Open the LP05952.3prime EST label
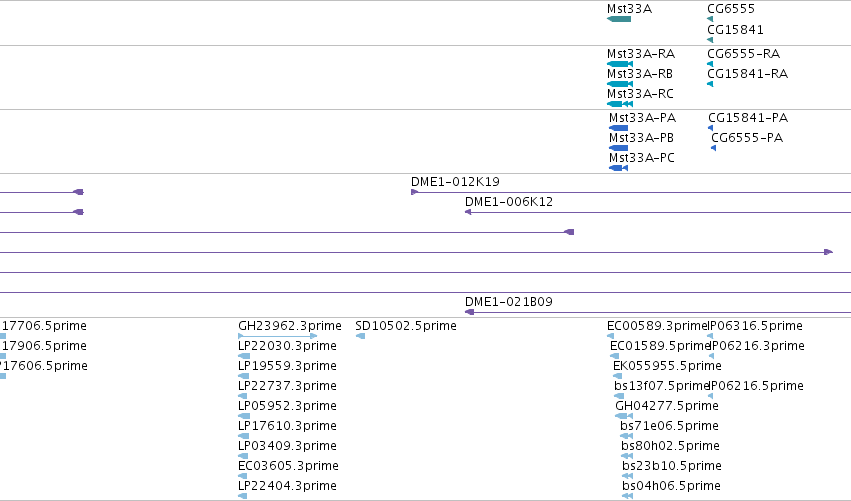Viewport: 851px width, 501px height. 287,406
